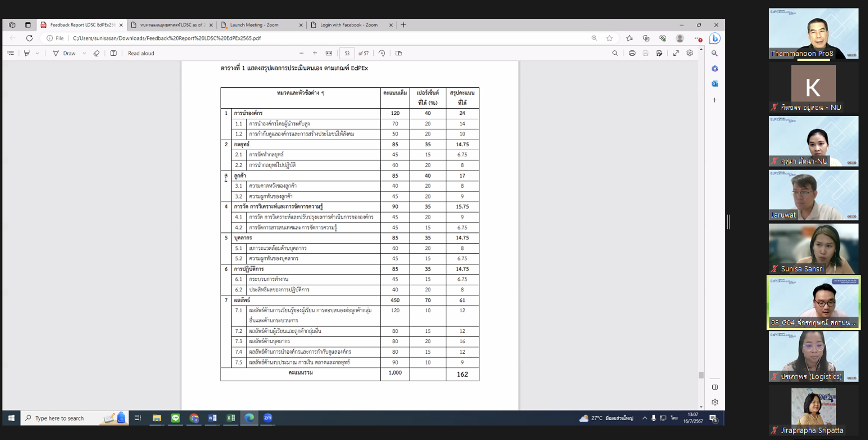Activate the Draw tool

64,53
